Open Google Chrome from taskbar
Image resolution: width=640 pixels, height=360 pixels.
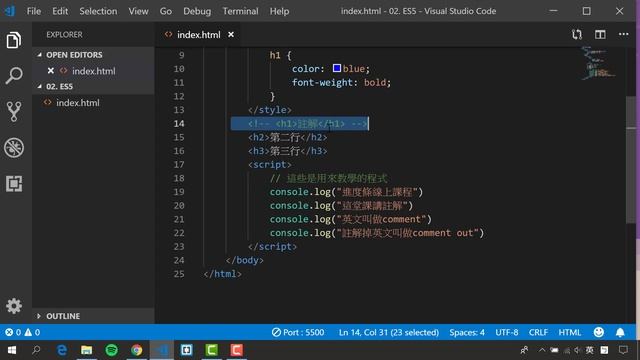coord(137,350)
